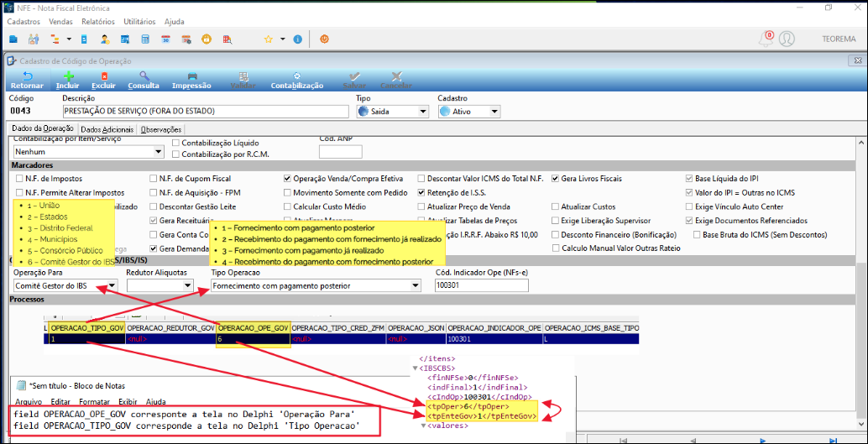Click Cód. Indicador Ope field 100301
868x444 pixels.
click(482, 285)
